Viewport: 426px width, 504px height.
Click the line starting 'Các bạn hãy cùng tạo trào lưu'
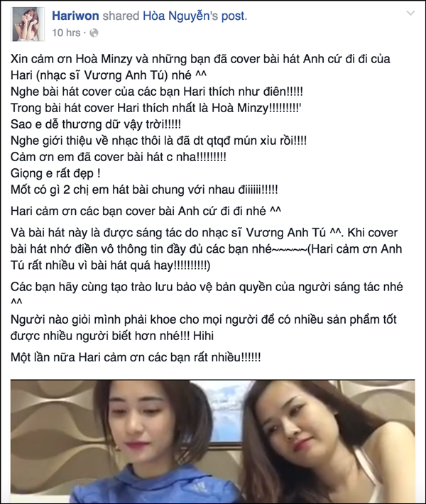pyautogui.click(x=207, y=287)
